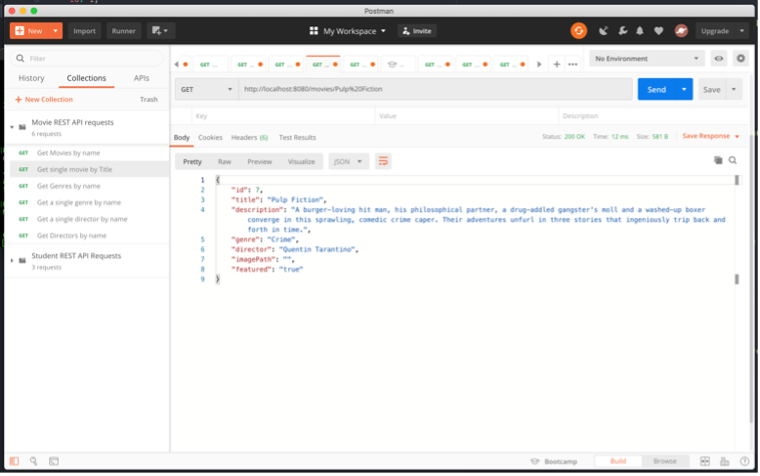Open the Cookies response tab
This screenshot has width=760, height=476.
pyautogui.click(x=210, y=138)
